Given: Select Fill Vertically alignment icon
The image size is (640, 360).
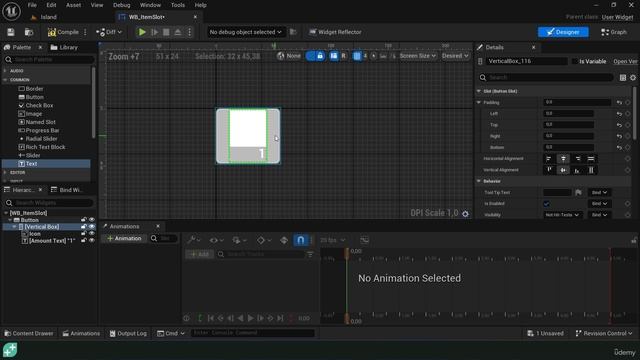Looking at the screenshot, I should pos(591,170).
